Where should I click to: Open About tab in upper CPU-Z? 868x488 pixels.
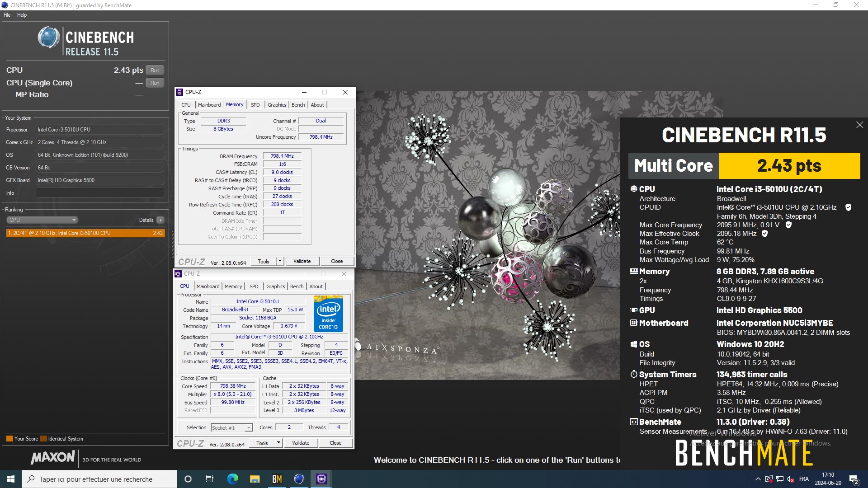(x=317, y=105)
